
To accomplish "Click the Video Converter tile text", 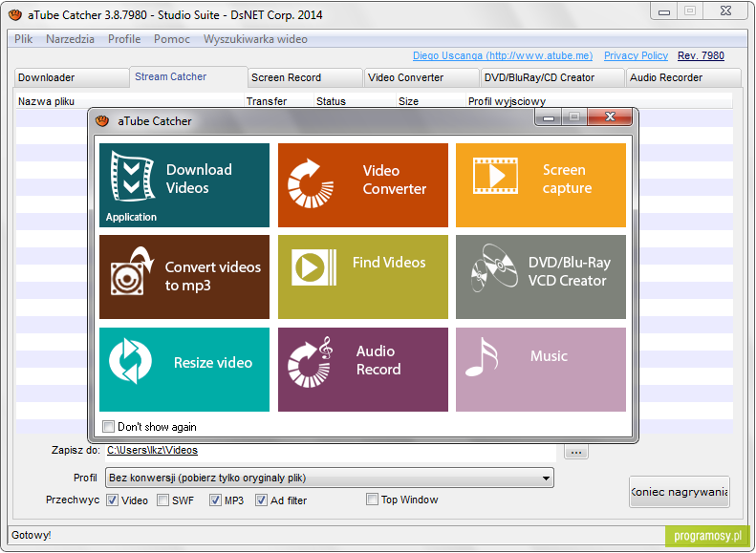I will point(394,180).
